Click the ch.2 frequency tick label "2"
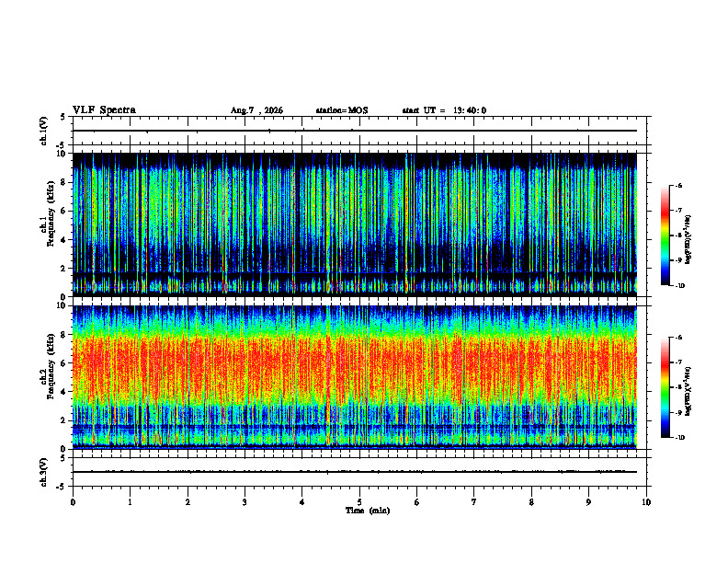The width and height of the screenshot is (728, 563). coord(65,420)
